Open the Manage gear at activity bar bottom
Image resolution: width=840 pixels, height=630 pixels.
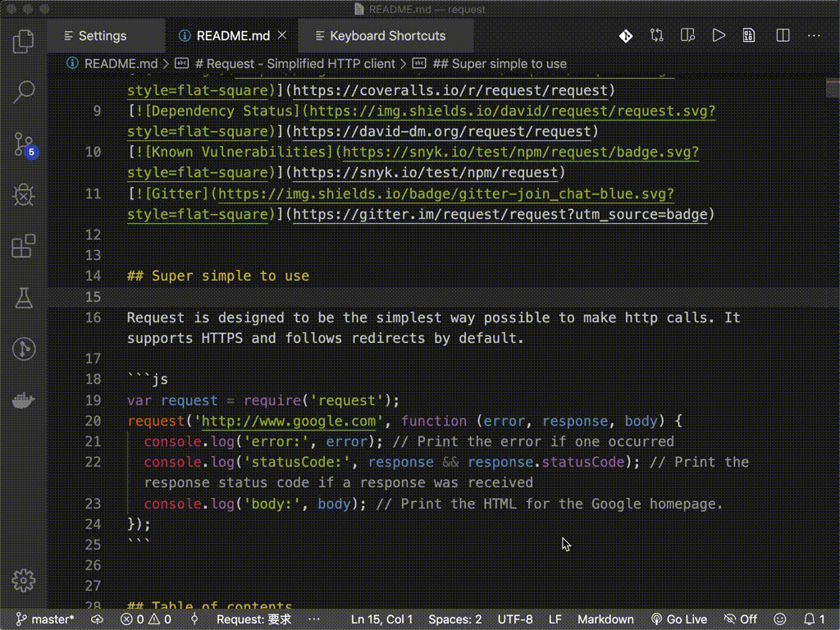[23, 580]
